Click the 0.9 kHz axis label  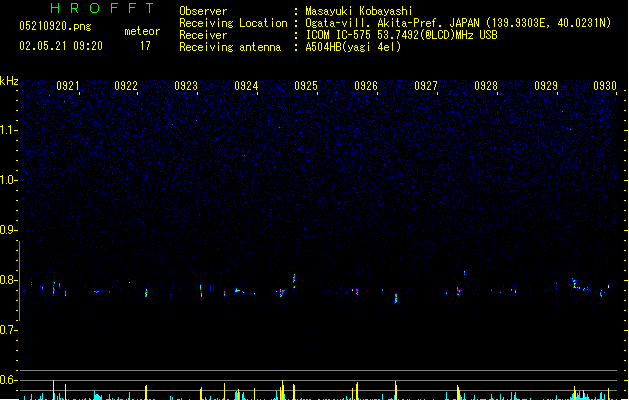click(x=8, y=230)
